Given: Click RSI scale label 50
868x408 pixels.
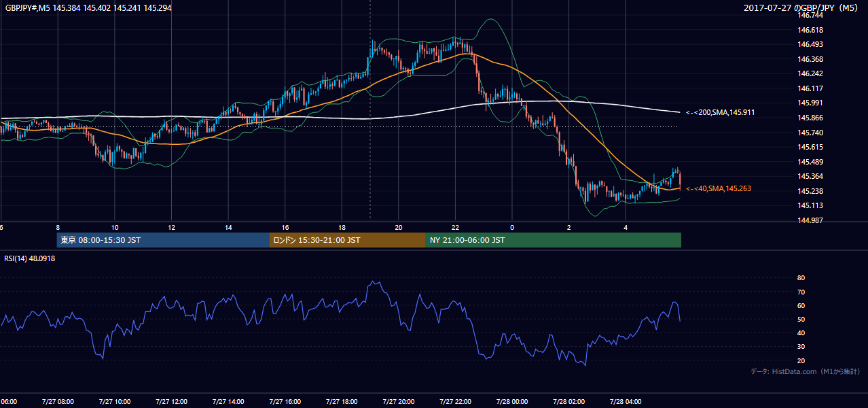Looking at the screenshot, I should click(x=801, y=319).
